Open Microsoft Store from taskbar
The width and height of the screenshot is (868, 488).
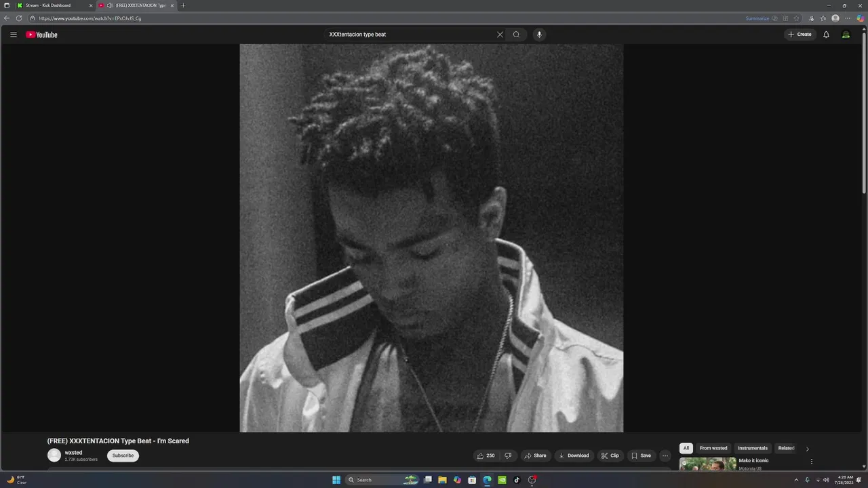472,480
